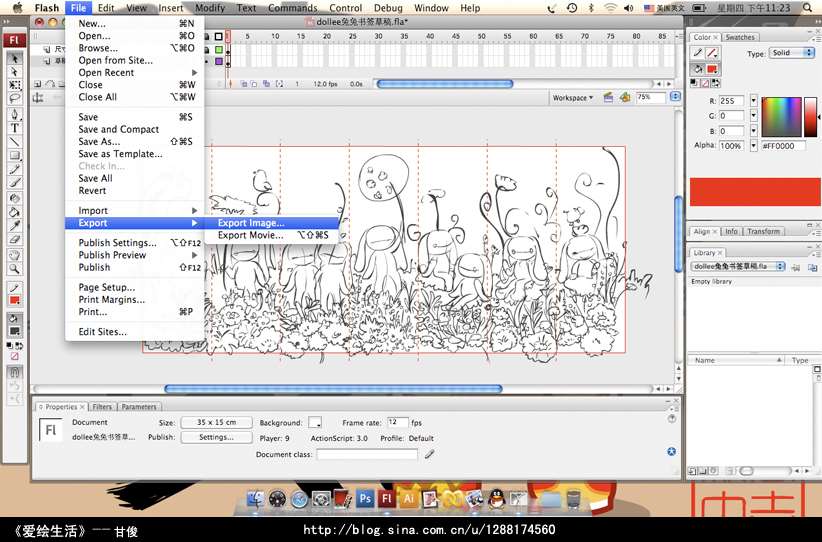Choose the Rectangle tool
Image resolution: width=822 pixels, height=542 pixels.
tap(15, 155)
